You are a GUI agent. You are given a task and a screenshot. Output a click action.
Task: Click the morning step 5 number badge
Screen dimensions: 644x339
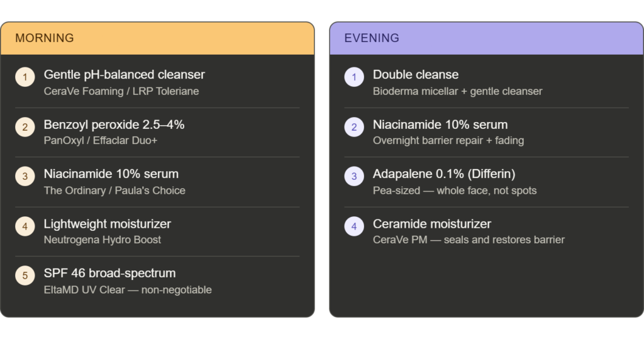click(x=25, y=276)
